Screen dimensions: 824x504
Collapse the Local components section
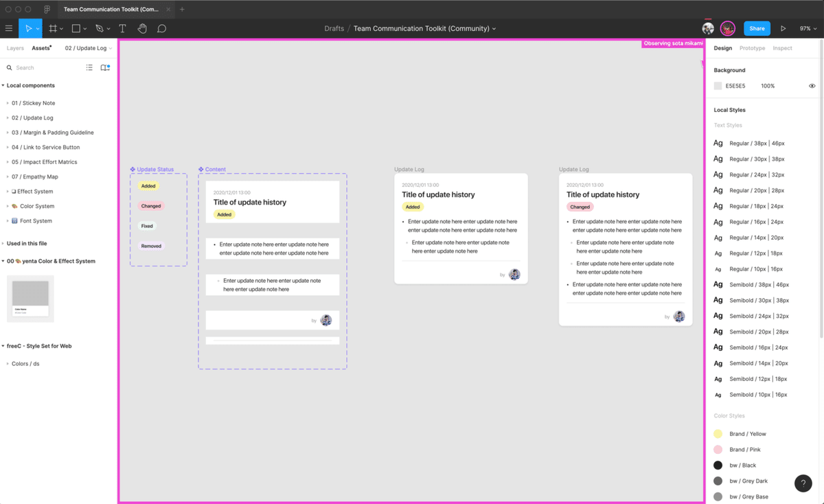3,86
